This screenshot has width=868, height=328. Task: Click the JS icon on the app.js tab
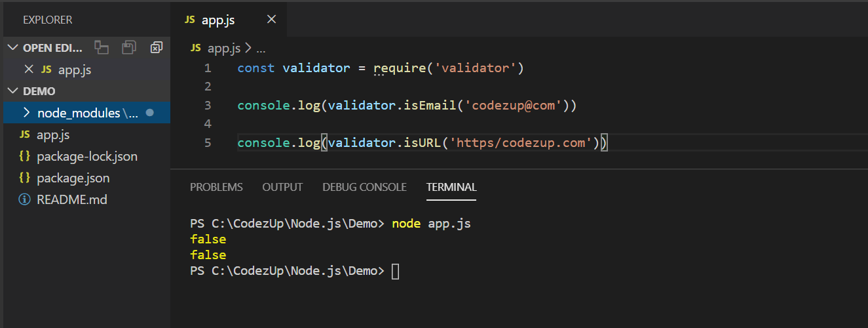click(190, 20)
